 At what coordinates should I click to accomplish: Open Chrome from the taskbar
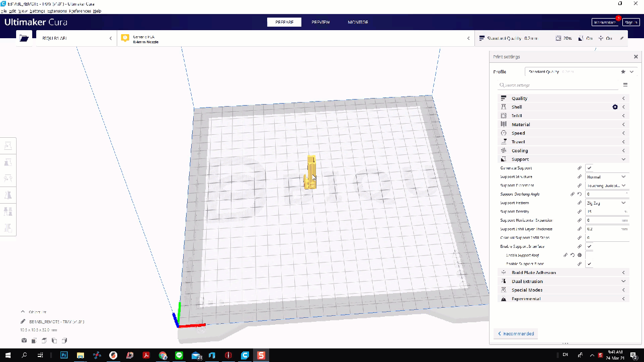[x=163, y=355]
